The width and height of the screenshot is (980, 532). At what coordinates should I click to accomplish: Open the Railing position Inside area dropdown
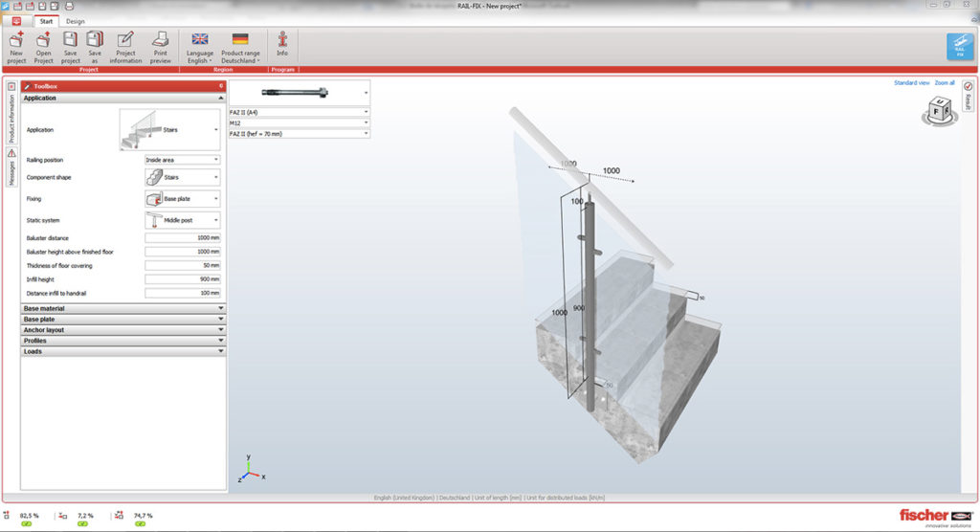(x=182, y=160)
